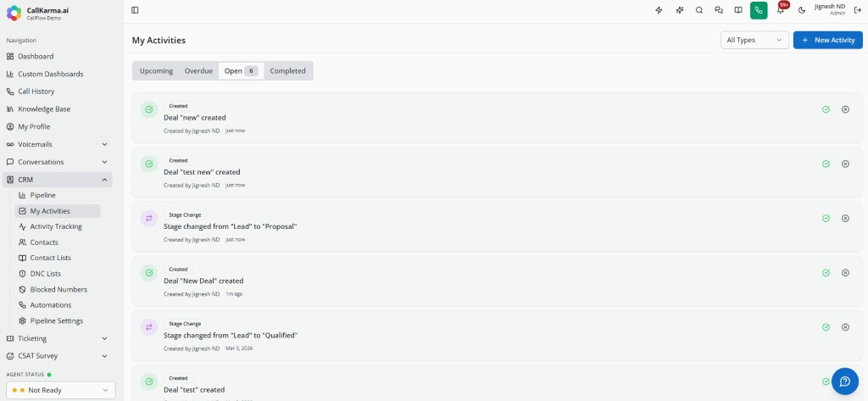Click green check icon of Deal "New Deal" card
This screenshot has height=401, width=868.
pos(148,273)
